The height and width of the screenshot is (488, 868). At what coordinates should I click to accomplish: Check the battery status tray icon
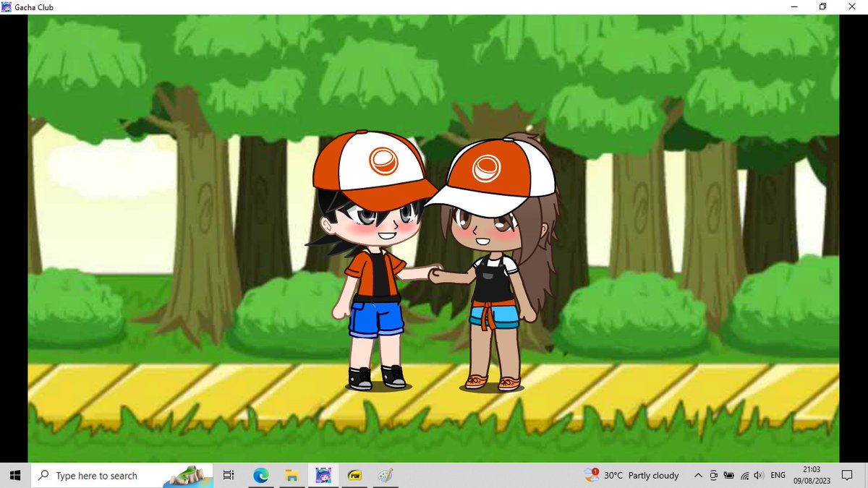click(728, 476)
